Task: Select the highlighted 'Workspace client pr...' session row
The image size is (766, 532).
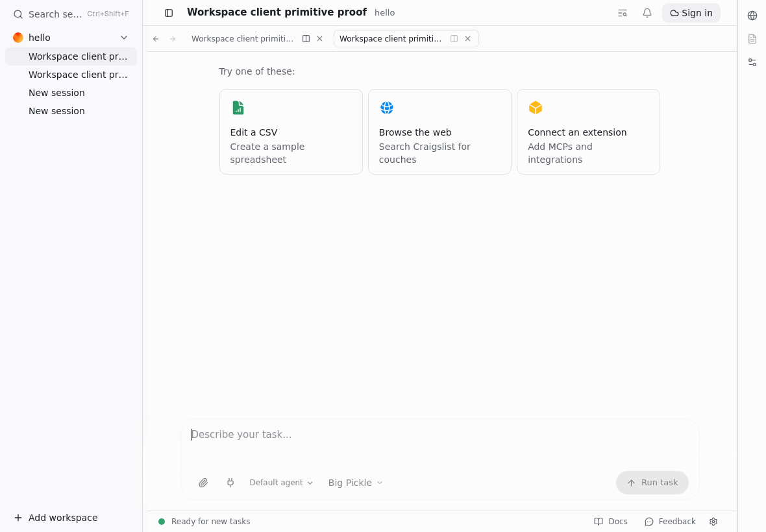Action: [x=71, y=56]
